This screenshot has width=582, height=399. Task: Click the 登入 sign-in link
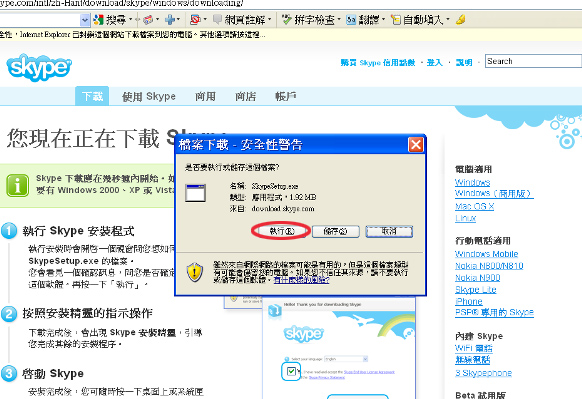(x=435, y=63)
